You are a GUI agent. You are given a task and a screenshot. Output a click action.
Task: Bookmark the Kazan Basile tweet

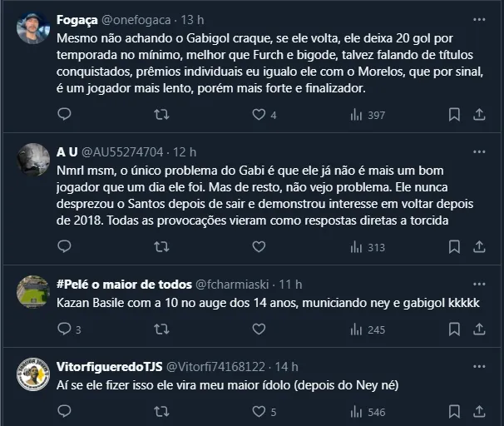(x=454, y=329)
